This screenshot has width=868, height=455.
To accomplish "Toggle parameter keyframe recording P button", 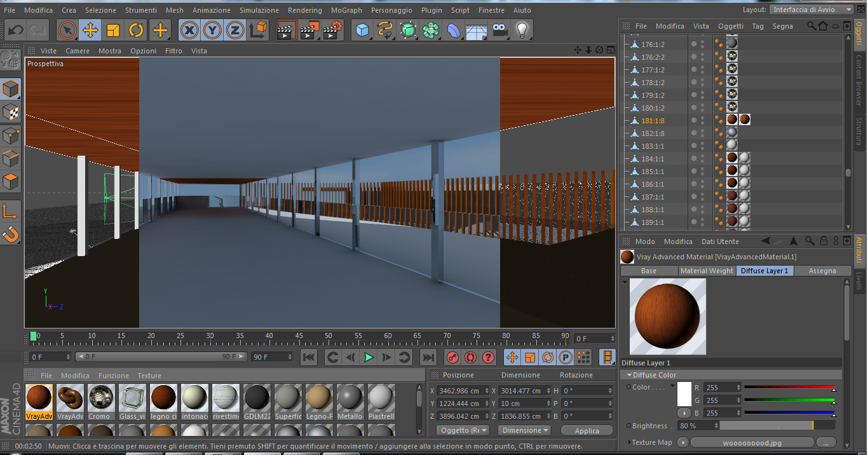I will point(566,357).
